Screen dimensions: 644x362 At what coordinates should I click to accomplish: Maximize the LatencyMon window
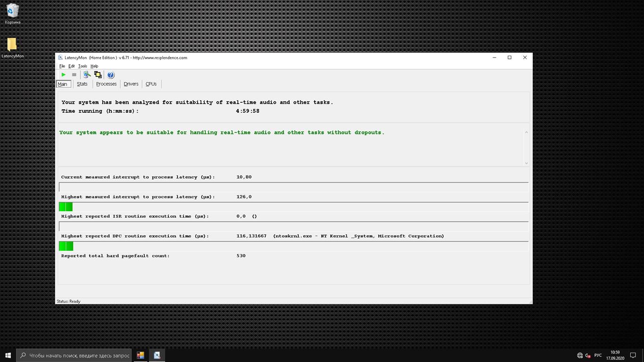(510, 58)
